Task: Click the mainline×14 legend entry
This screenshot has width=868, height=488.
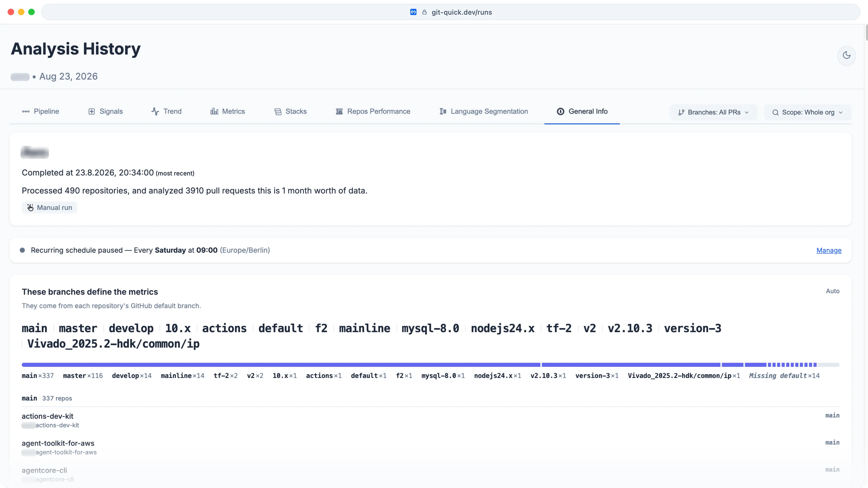Action: pyautogui.click(x=183, y=375)
